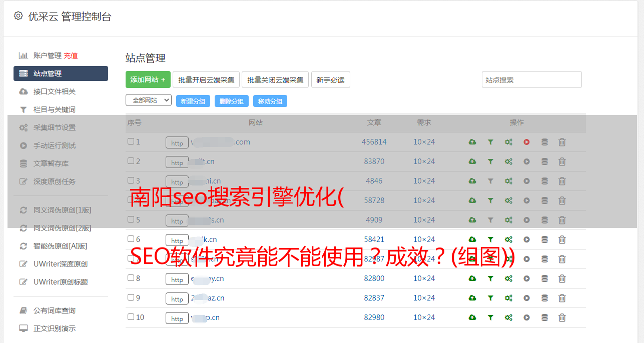The height and width of the screenshot is (343, 644).
Task: Click the cloud upload icon in row 10
Action: click(472, 317)
